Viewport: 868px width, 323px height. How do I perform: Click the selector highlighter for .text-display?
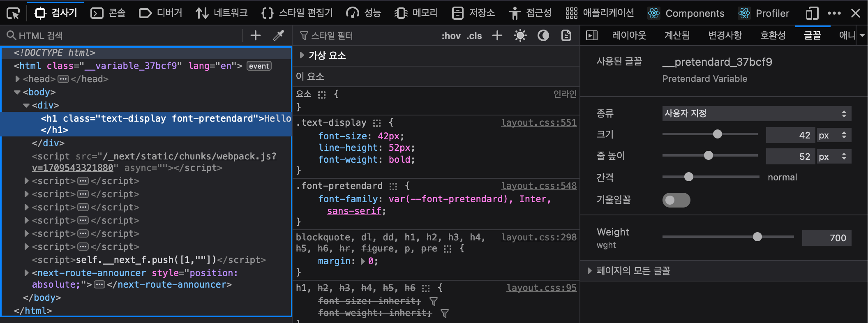[x=377, y=123]
